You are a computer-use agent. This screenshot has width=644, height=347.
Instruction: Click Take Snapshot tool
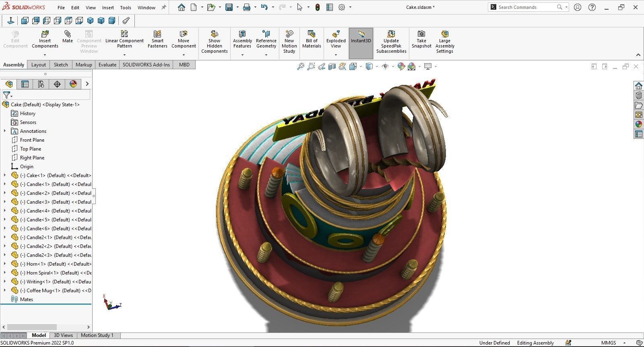click(421, 39)
